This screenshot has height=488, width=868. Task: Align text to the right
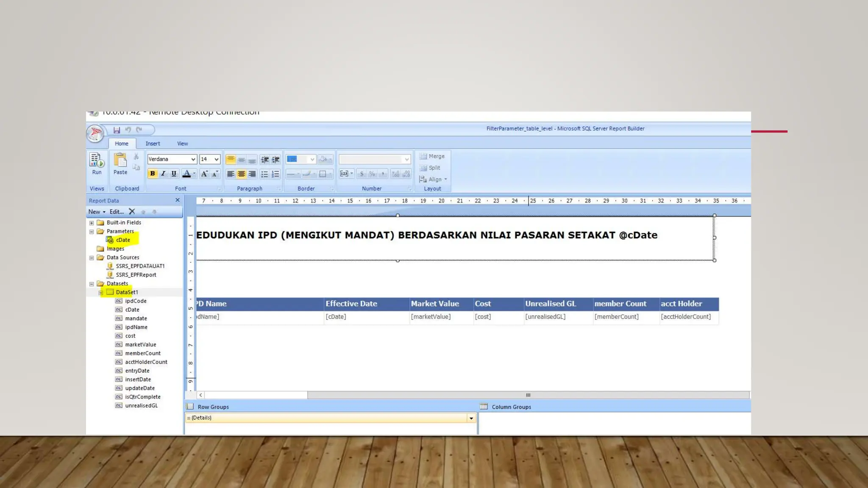click(x=252, y=174)
